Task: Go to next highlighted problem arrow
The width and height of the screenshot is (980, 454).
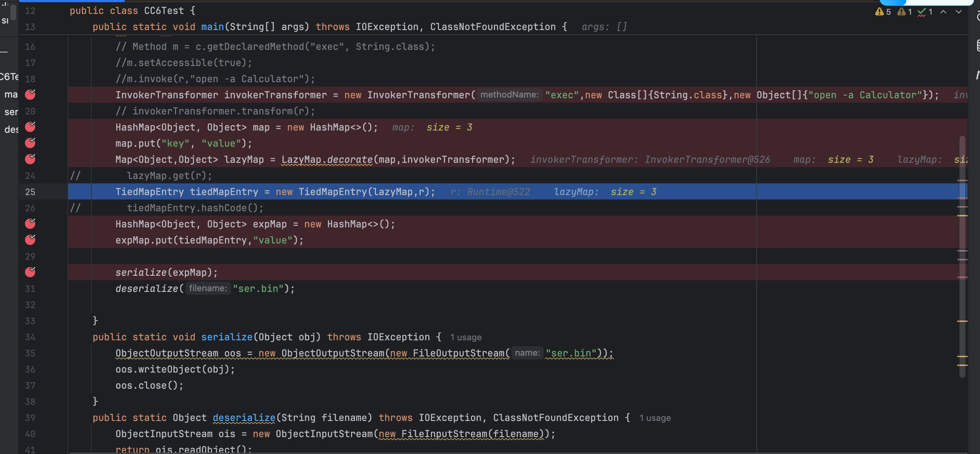Action: 959,12
